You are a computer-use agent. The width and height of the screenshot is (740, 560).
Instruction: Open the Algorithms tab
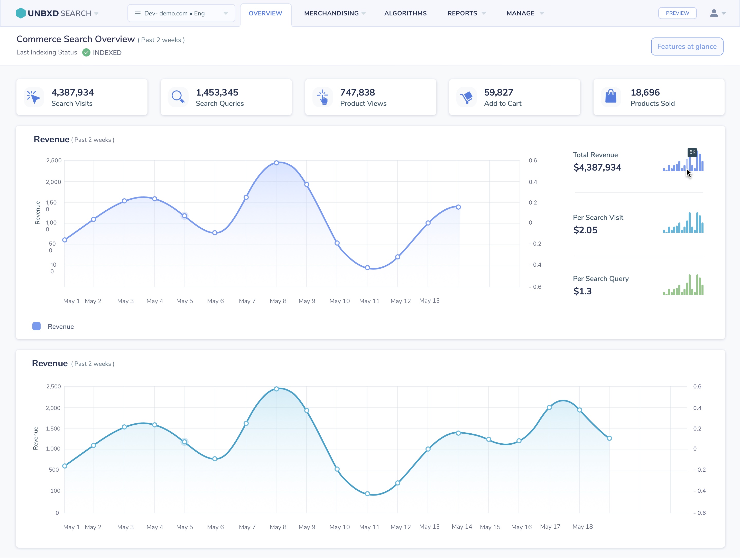(x=405, y=13)
